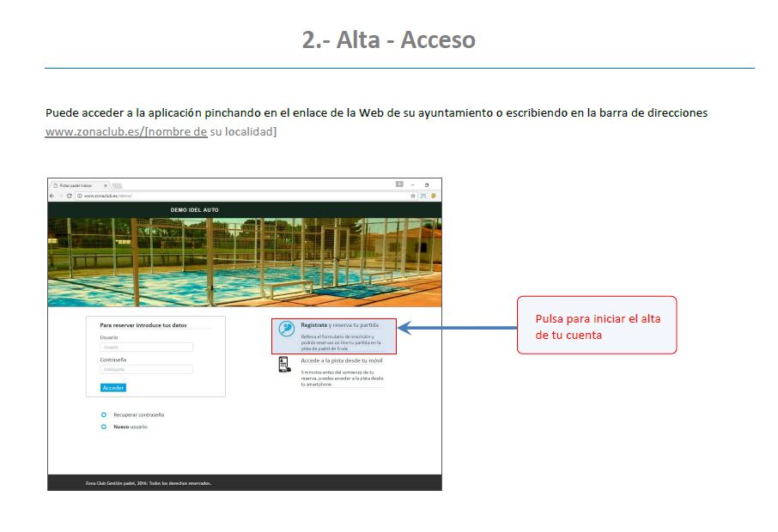The height and width of the screenshot is (532, 778).
Task: Click the Usuario input field
Action: click(x=146, y=347)
